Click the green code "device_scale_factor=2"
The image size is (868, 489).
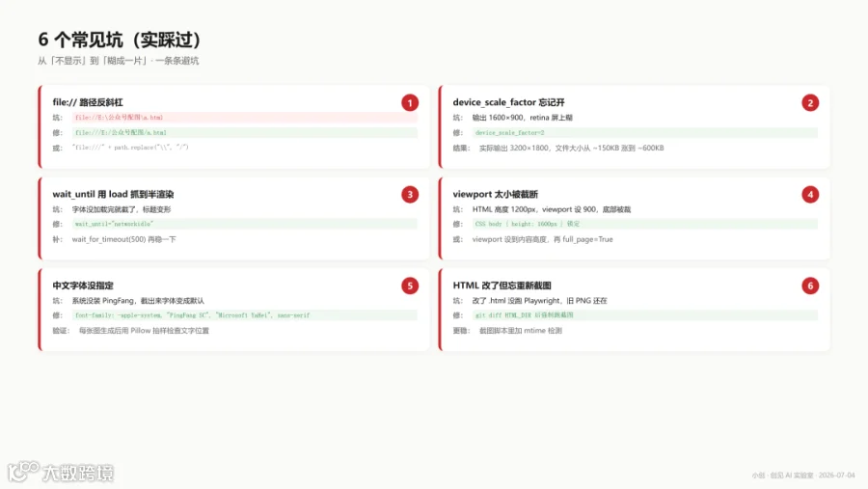point(645,132)
